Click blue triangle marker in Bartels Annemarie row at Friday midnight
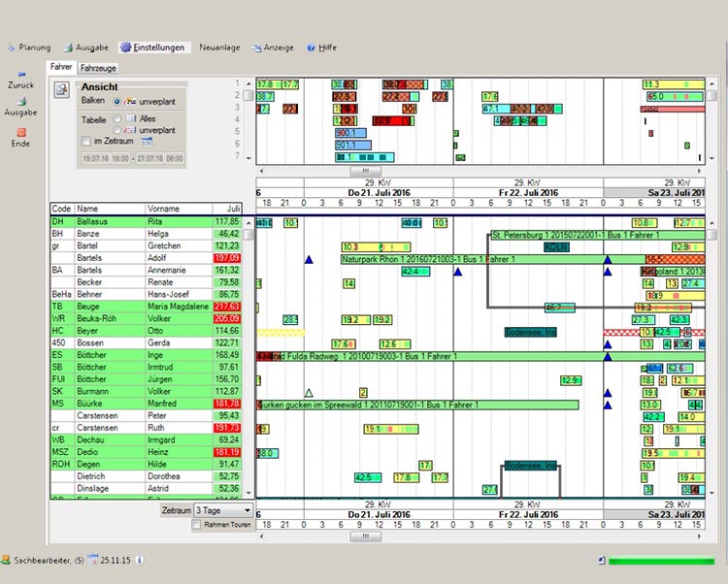This screenshot has width=728, height=584. [x=458, y=272]
